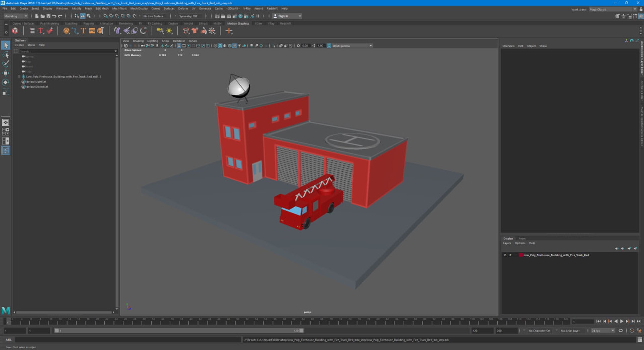Open the Script Editor icon at bottom right

coord(640,340)
